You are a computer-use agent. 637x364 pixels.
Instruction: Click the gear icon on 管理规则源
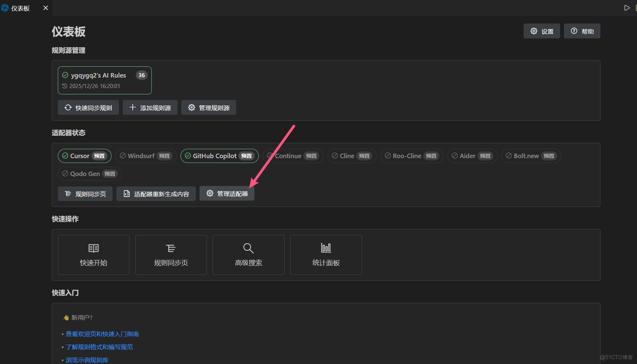point(192,107)
